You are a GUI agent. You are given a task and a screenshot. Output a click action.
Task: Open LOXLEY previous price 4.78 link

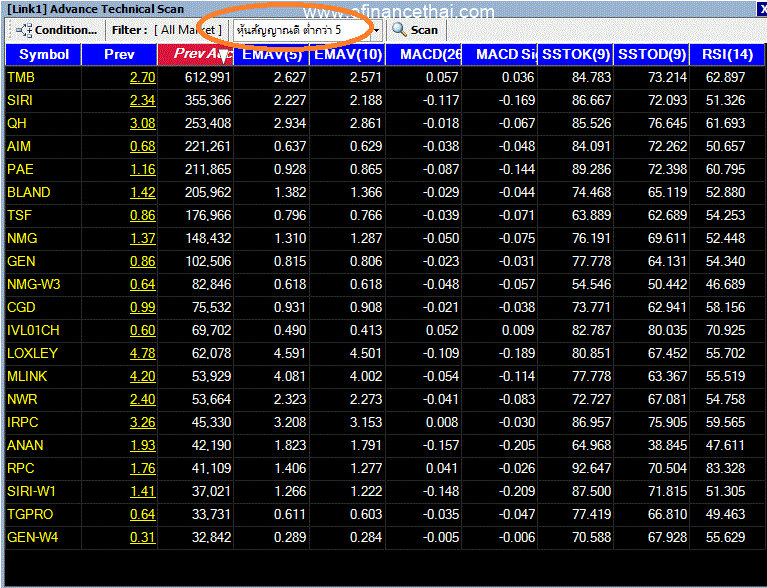[142, 353]
